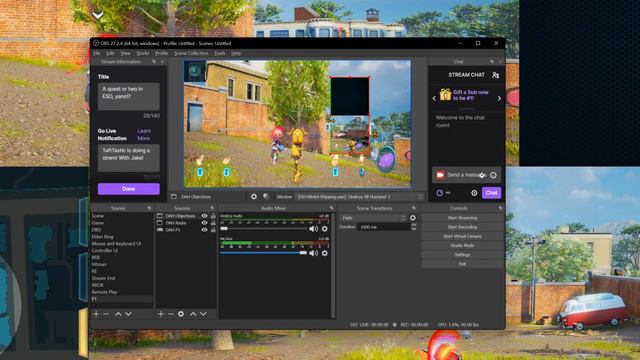
Task: Click the purple Chat send button
Action: 491,193
